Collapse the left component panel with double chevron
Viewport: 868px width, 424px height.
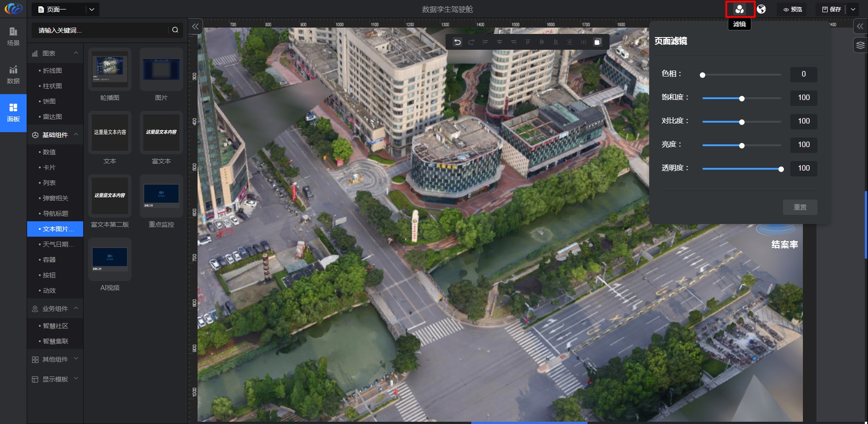click(x=195, y=27)
